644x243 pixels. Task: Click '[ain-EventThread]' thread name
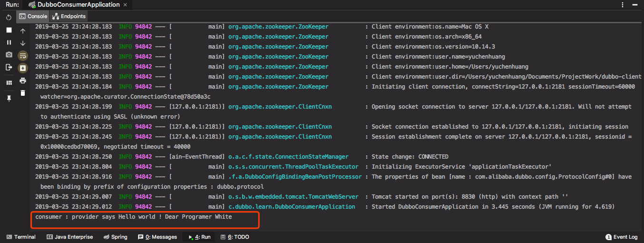[x=197, y=157]
